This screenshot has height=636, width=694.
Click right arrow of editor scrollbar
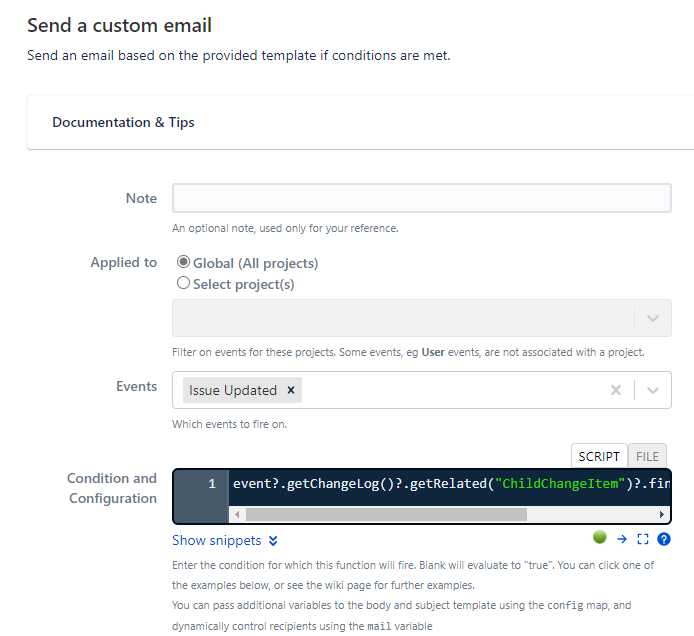click(662, 514)
